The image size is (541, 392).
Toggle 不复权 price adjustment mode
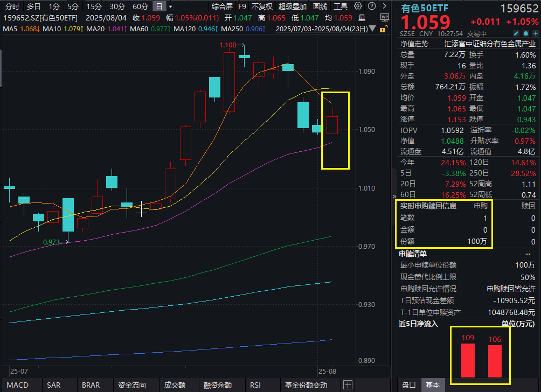pos(261,6)
